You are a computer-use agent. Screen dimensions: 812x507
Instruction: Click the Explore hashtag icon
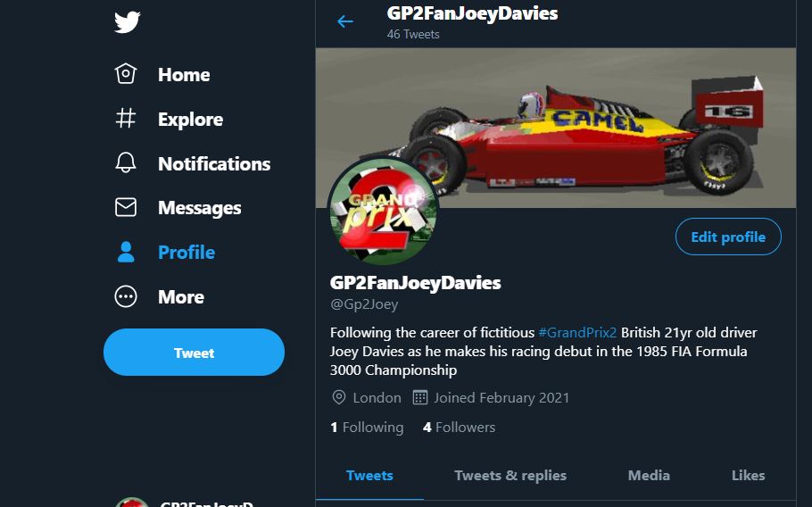pyautogui.click(x=126, y=119)
